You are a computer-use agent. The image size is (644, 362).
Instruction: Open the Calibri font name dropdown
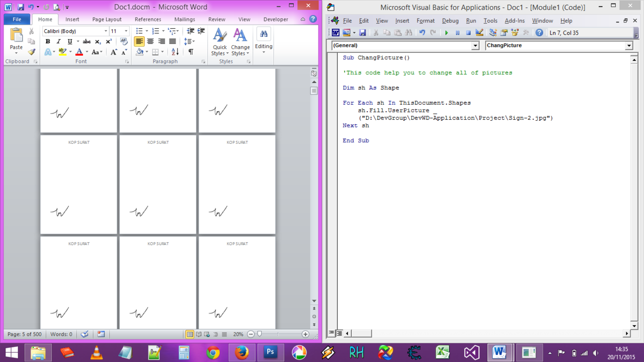[x=106, y=31]
